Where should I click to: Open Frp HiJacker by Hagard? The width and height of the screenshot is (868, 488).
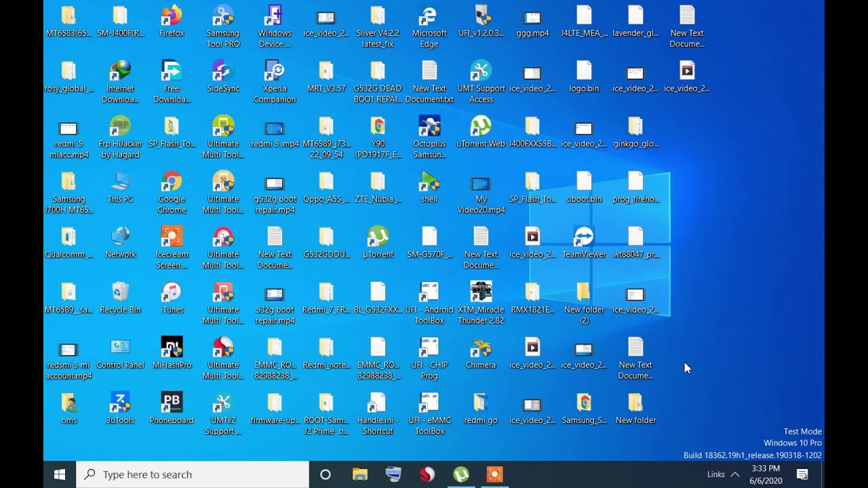tap(120, 138)
